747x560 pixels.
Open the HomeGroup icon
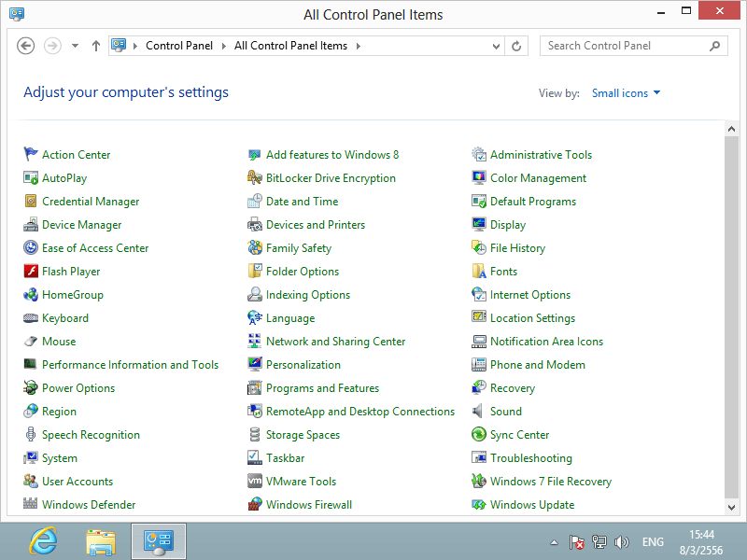(31, 294)
